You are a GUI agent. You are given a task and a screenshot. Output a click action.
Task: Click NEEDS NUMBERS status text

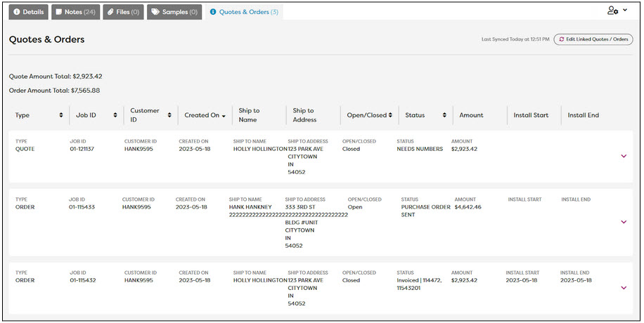(420, 149)
